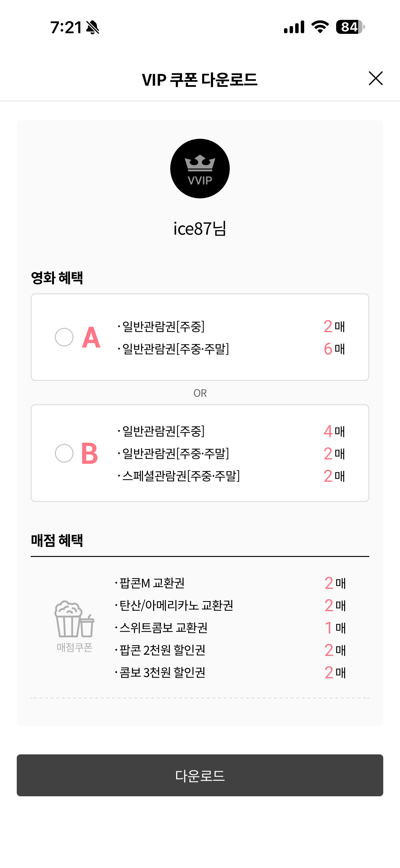
Task: Tap the 팝콘M 교환권 coupon row
Action: point(152,583)
